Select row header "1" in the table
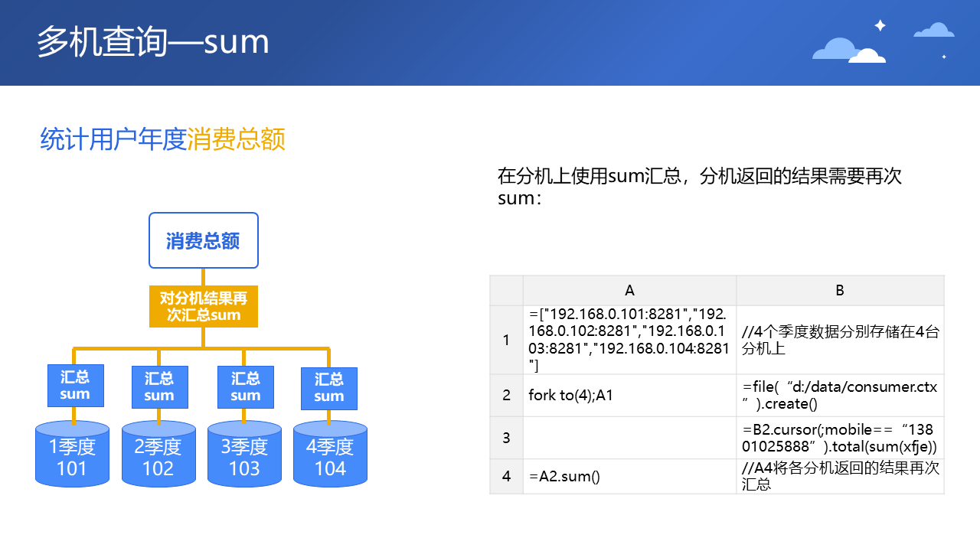 506,340
